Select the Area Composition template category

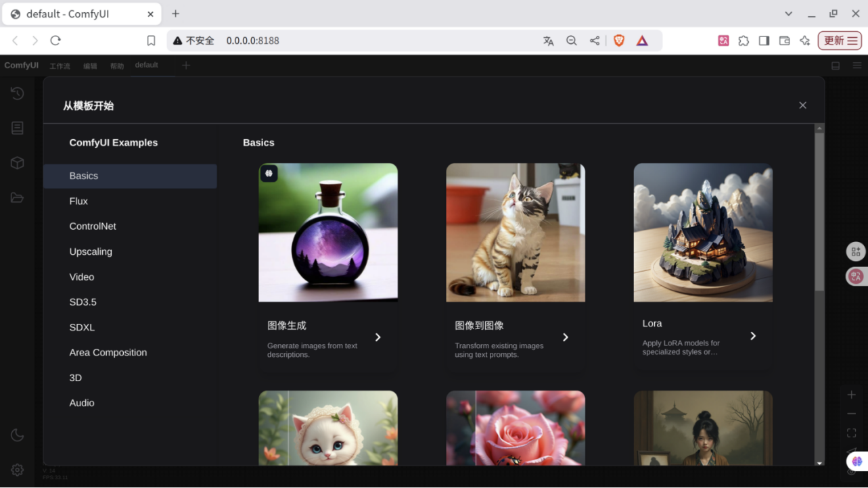click(130, 353)
